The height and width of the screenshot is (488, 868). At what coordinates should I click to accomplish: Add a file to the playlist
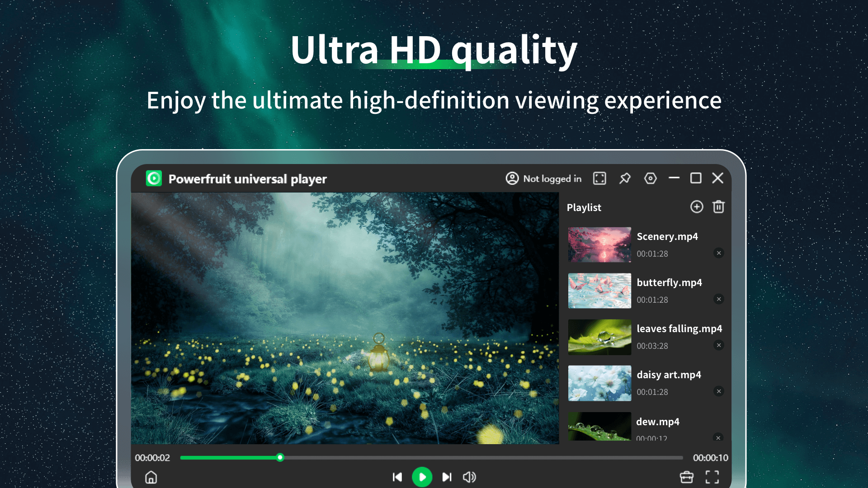tap(697, 207)
